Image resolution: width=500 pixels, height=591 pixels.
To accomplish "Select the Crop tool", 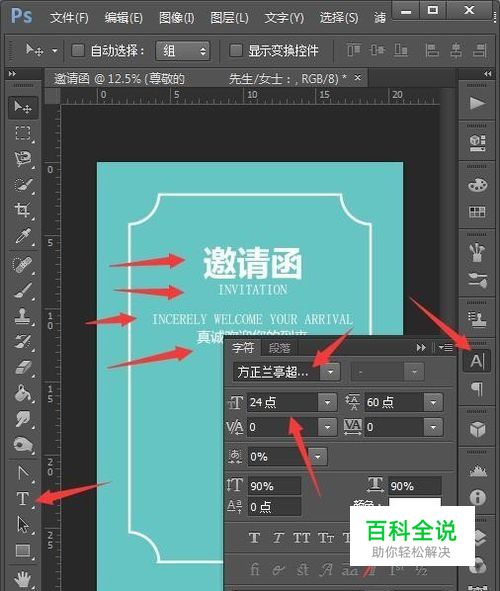I will (x=23, y=210).
